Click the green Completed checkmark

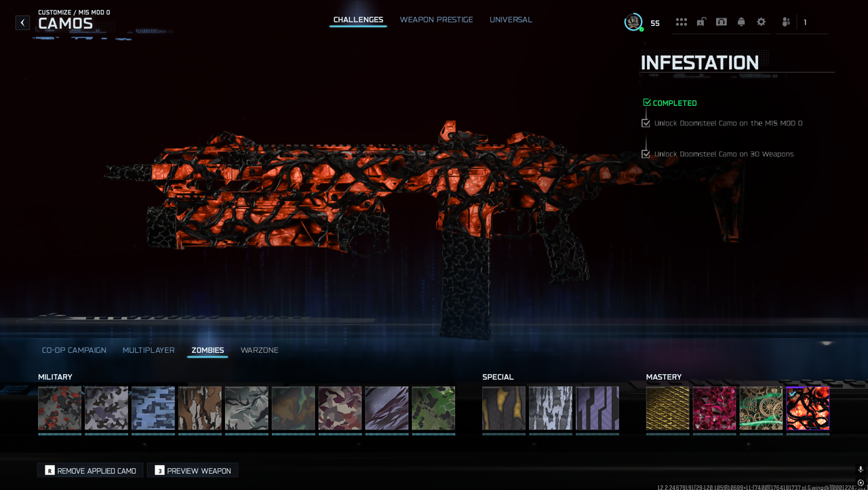click(x=647, y=103)
